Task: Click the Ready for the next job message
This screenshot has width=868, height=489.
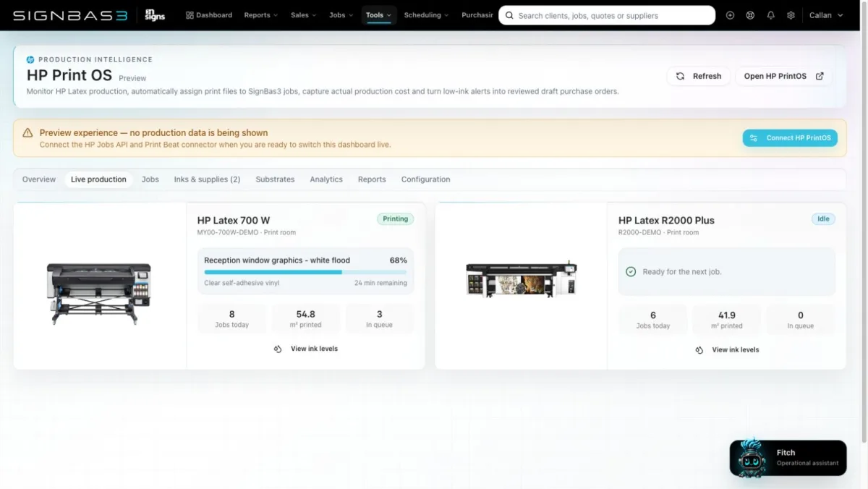Action: pos(682,272)
